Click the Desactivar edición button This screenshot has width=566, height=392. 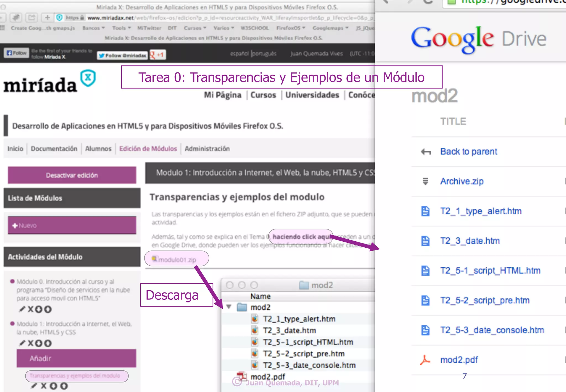point(72,175)
